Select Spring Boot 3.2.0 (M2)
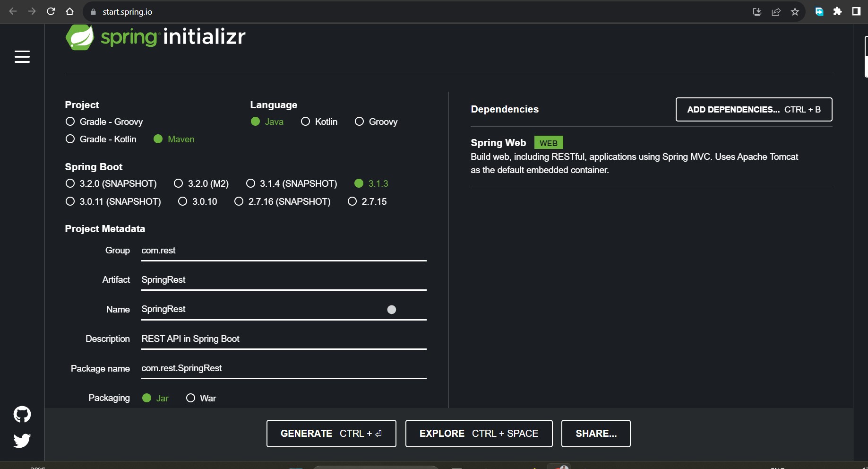 [201, 183]
